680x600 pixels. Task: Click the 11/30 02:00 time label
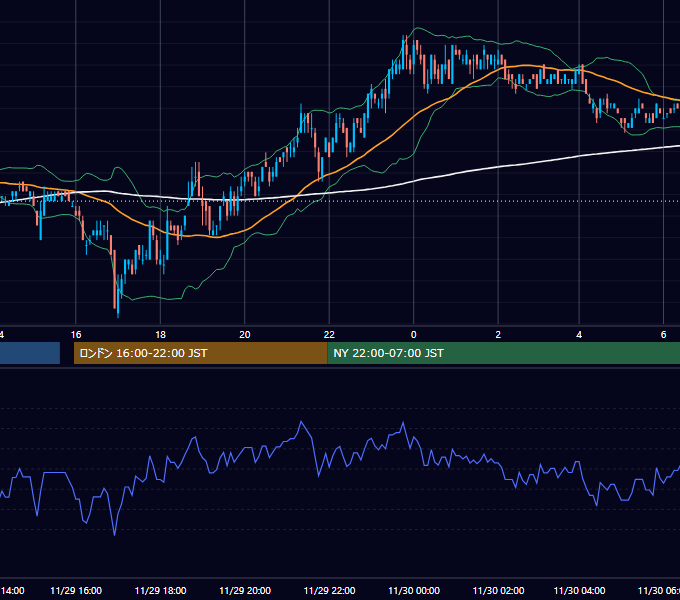pyautogui.click(x=498, y=590)
